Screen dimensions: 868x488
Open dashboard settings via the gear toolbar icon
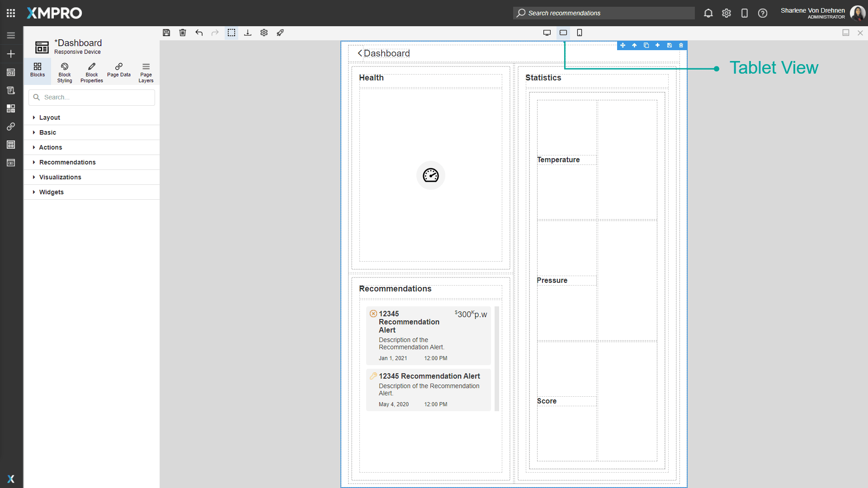pos(264,33)
